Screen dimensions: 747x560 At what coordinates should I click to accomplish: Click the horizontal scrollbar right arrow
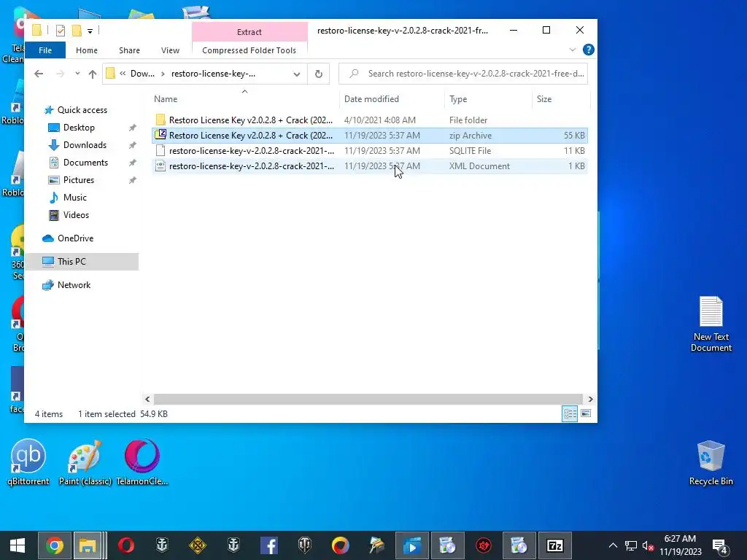click(x=590, y=399)
